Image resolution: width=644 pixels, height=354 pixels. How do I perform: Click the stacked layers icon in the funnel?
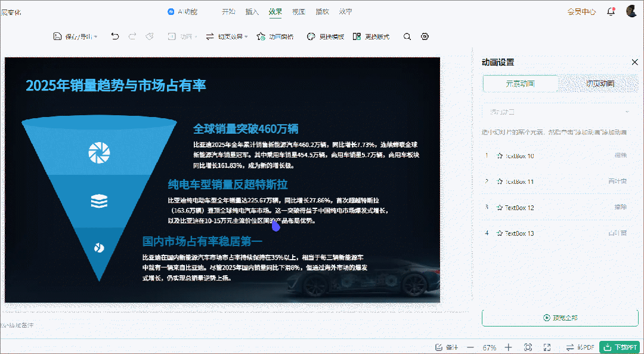pyautogui.click(x=99, y=201)
